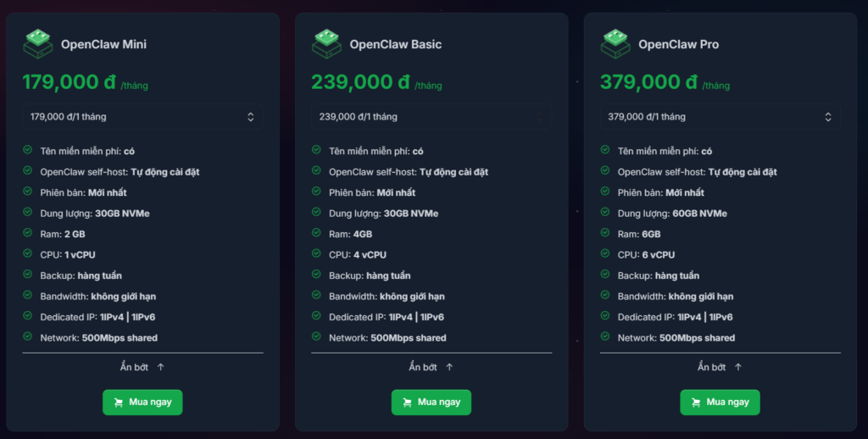Click the OpenClaw Pro server icon
The image size is (868, 439).
615,44
